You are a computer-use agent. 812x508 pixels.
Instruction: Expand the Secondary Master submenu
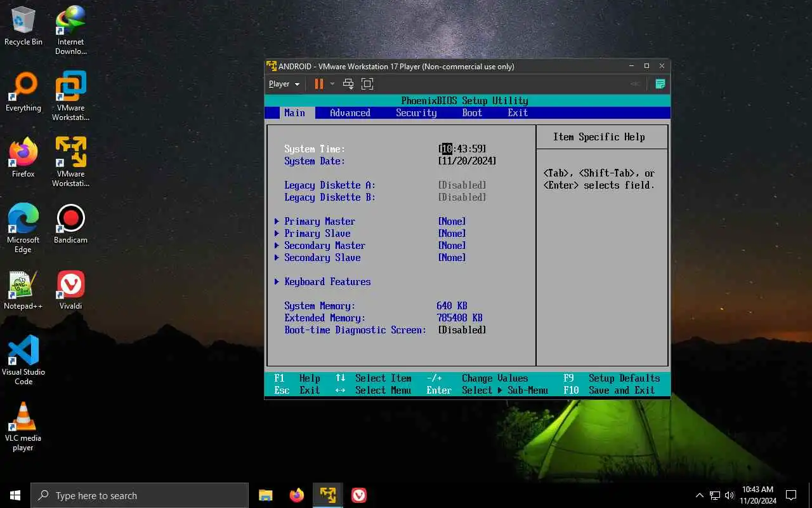tap(320, 245)
